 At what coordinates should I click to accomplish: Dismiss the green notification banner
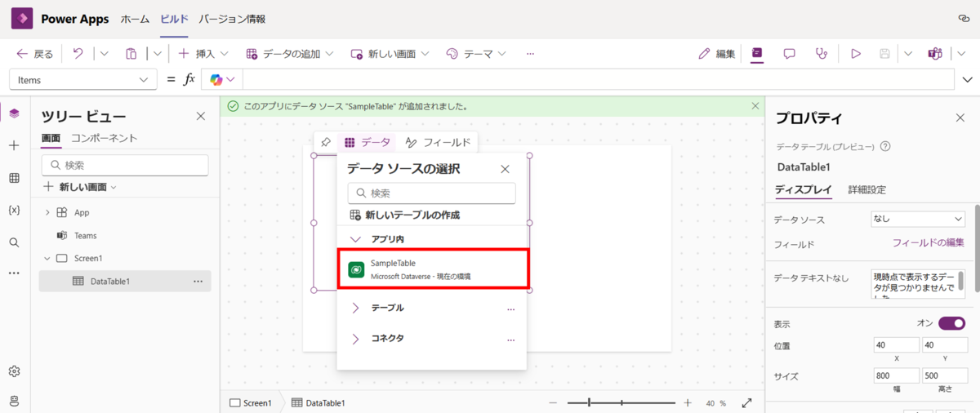(755, 106)
